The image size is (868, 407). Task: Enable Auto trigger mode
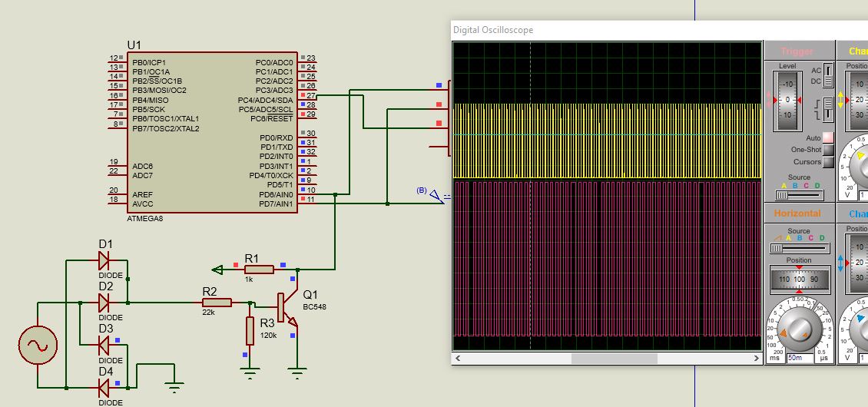coord(828,137)
